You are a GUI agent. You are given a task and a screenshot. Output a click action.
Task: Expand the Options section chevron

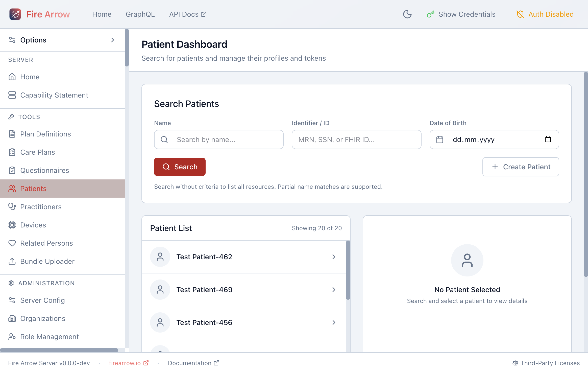pyautogui.click(x=113, y=40)
